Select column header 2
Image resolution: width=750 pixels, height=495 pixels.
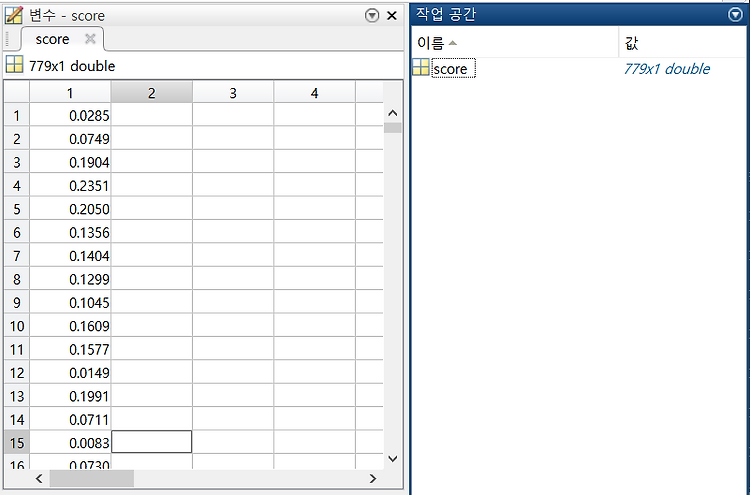point(152,93)
